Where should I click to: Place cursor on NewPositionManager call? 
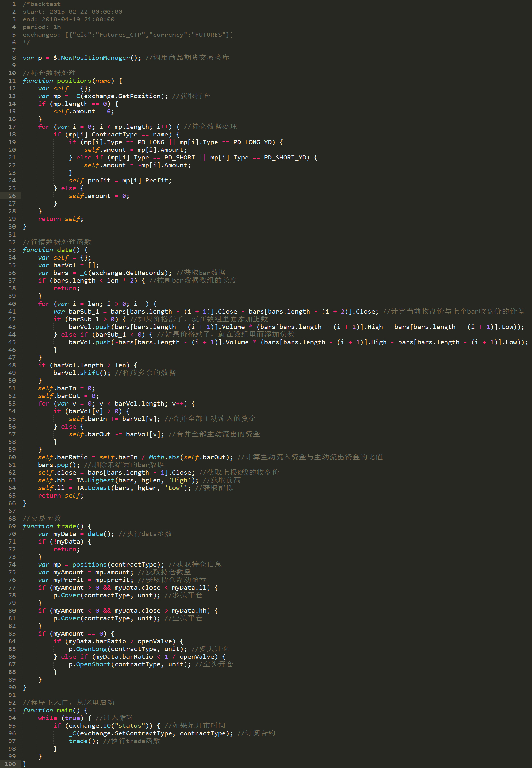click(x=95, y=58)
